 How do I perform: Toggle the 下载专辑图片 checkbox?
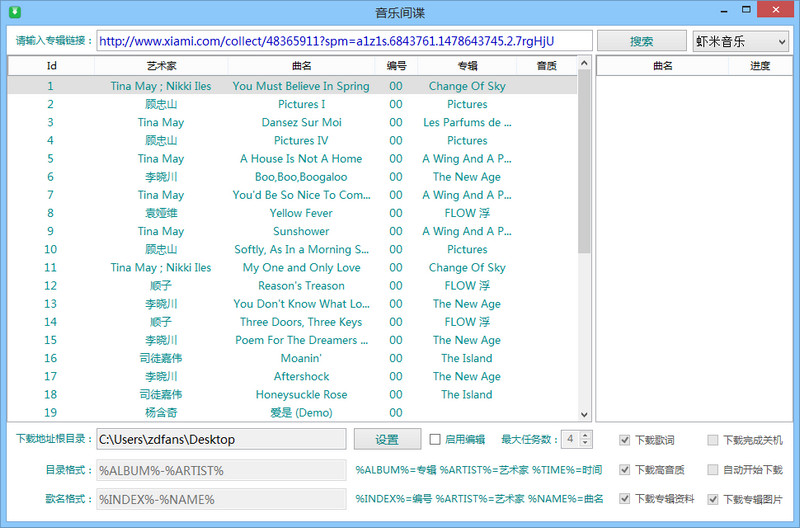(713, 499)
